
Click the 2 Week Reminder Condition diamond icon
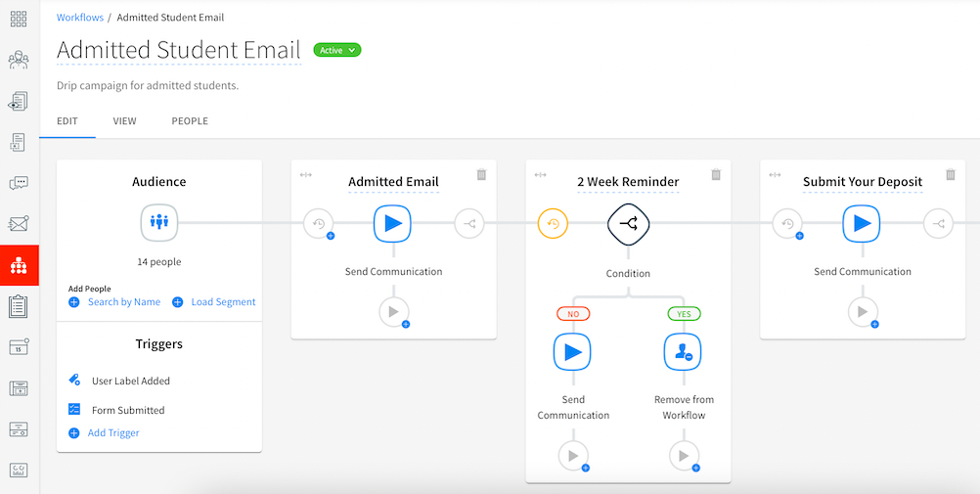[x=628, y=223]
